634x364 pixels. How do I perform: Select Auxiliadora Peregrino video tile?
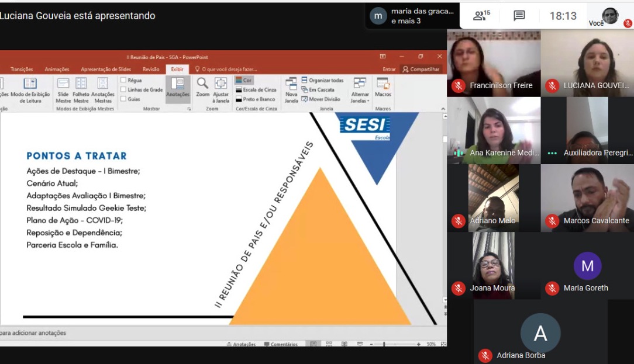point(587,130)
